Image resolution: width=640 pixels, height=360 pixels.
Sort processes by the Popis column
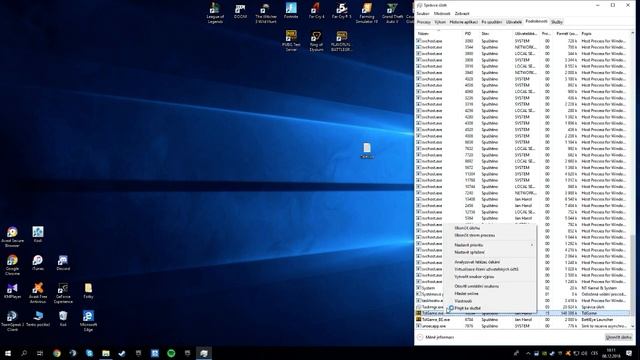pos(605,34)
